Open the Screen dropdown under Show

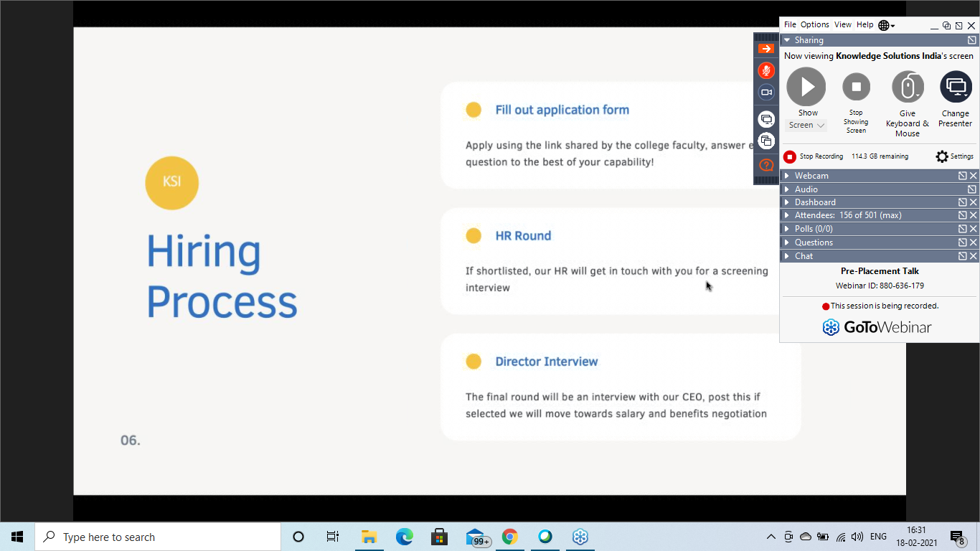coord(807,126)
